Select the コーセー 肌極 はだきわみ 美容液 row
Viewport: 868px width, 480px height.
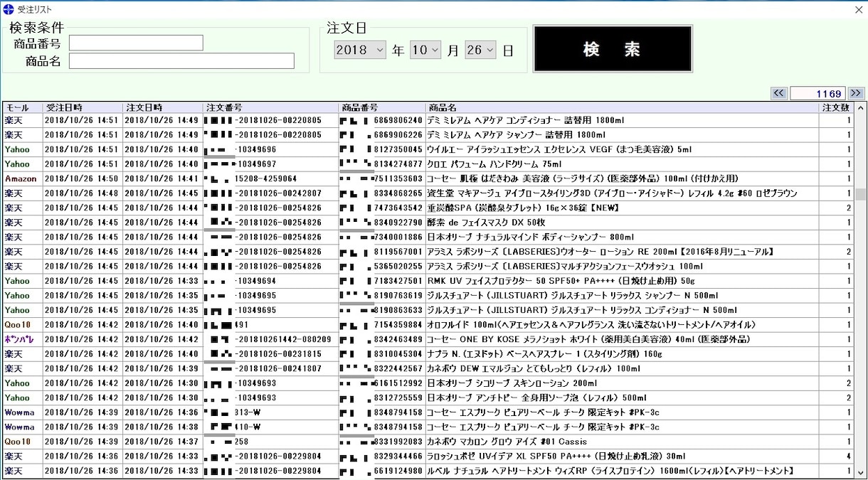(x=428, y=178)
